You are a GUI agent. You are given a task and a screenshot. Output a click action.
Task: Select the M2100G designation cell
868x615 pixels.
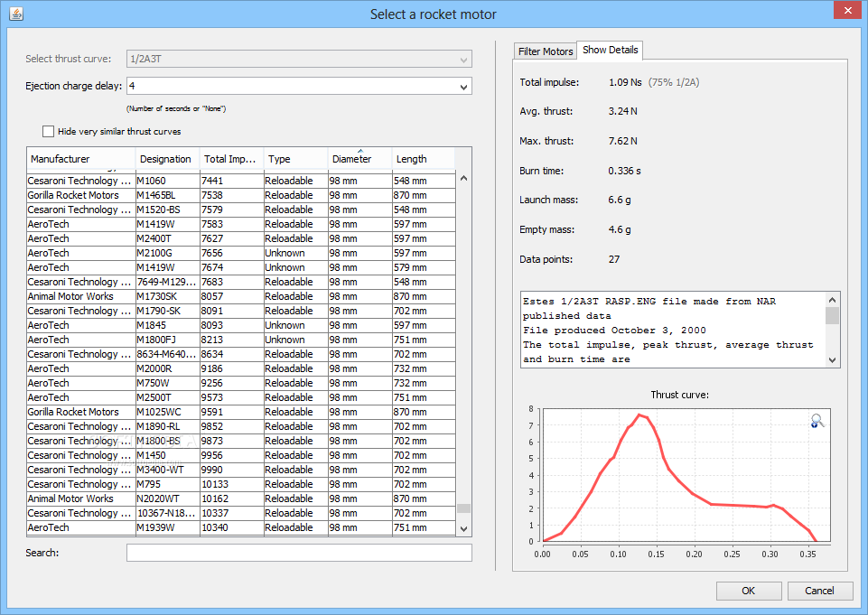click(x=168, y=253)
